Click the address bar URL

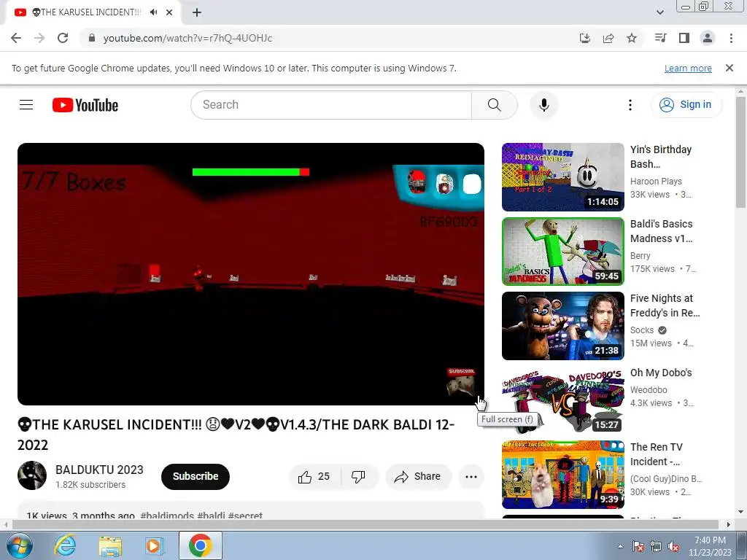[187, 38]
